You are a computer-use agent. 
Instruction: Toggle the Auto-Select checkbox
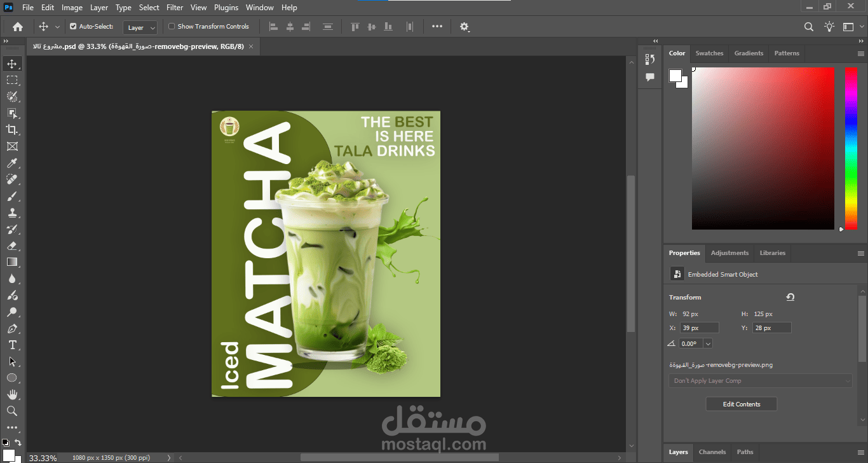point(73,27)
